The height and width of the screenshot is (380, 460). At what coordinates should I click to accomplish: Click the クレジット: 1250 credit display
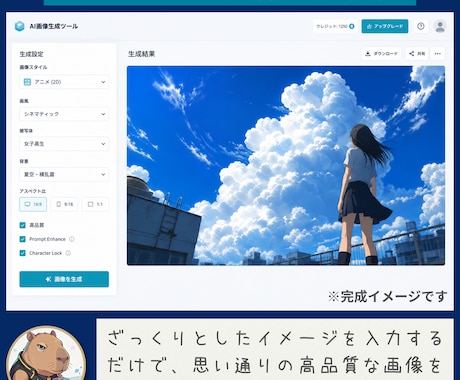pos(335,26)
